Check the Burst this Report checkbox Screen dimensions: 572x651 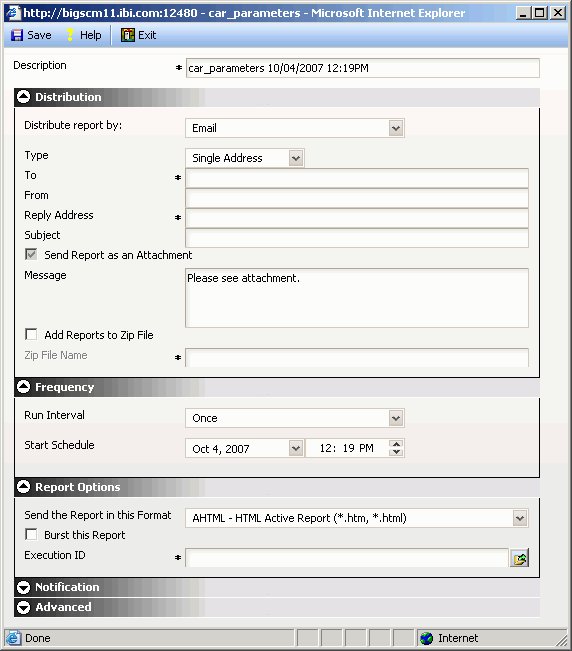click(x=31, y=534)
